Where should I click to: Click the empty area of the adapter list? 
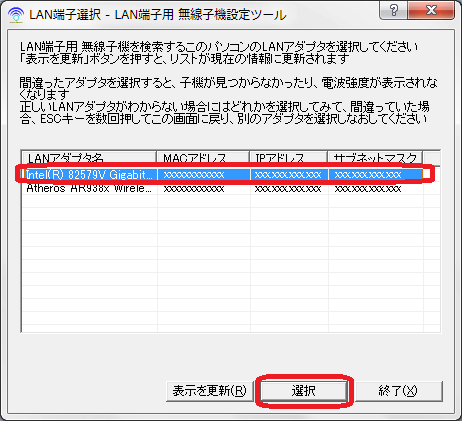[231, 263]
